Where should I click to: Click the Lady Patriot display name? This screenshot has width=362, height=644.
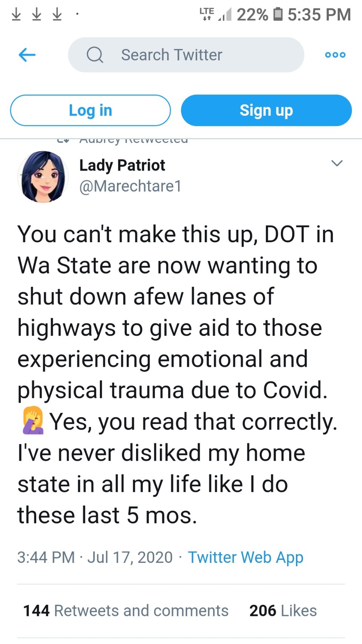(x=122, y=165)
